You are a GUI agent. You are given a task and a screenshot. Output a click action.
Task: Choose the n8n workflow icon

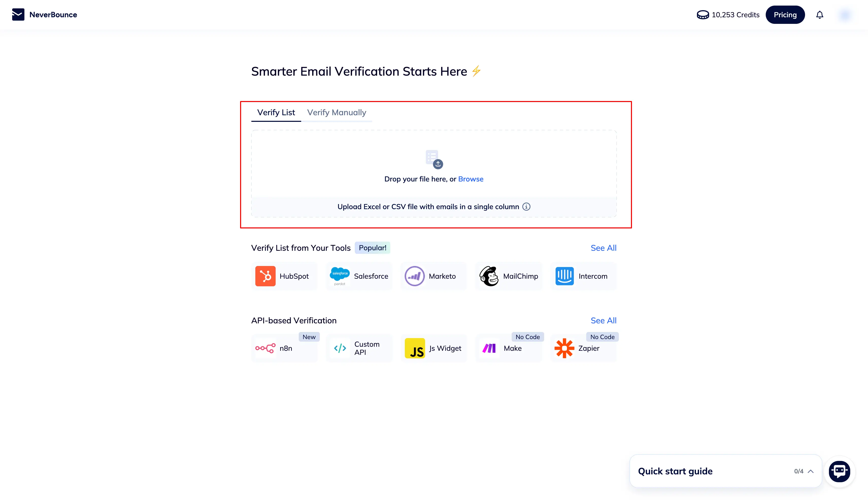click(265, 348)
